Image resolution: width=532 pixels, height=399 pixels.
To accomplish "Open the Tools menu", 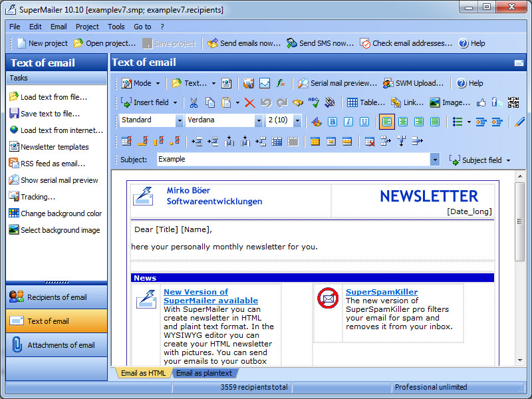I will tap(116, 27).
